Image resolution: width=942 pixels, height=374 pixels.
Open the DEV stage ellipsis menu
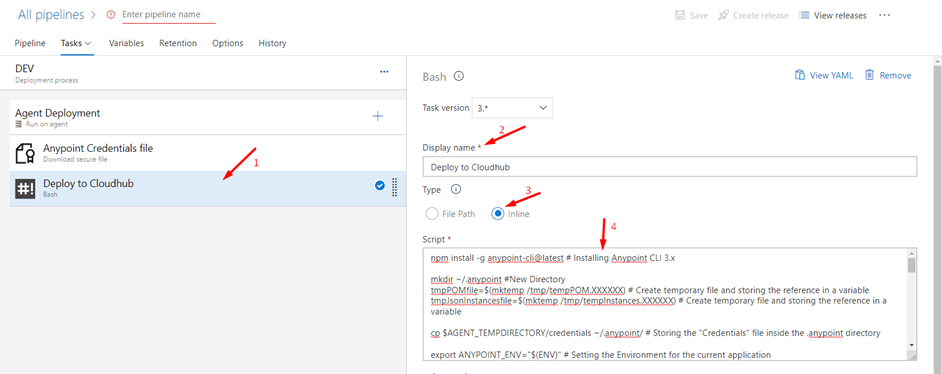coord(384,72)
